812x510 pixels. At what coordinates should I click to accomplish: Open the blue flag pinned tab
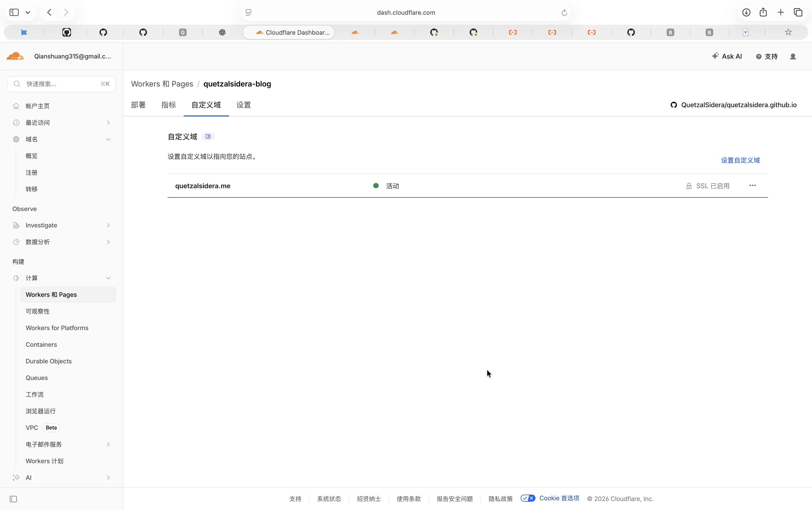click(24, 32)
